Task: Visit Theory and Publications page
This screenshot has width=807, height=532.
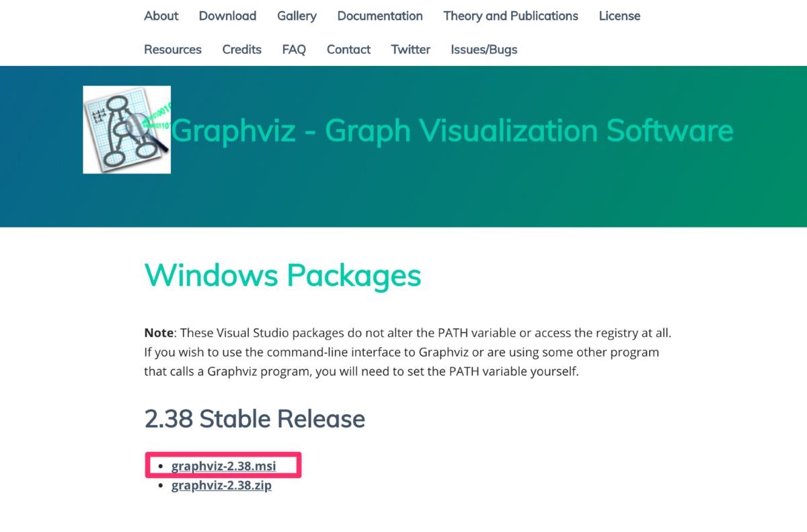Action: pos(510,16)
